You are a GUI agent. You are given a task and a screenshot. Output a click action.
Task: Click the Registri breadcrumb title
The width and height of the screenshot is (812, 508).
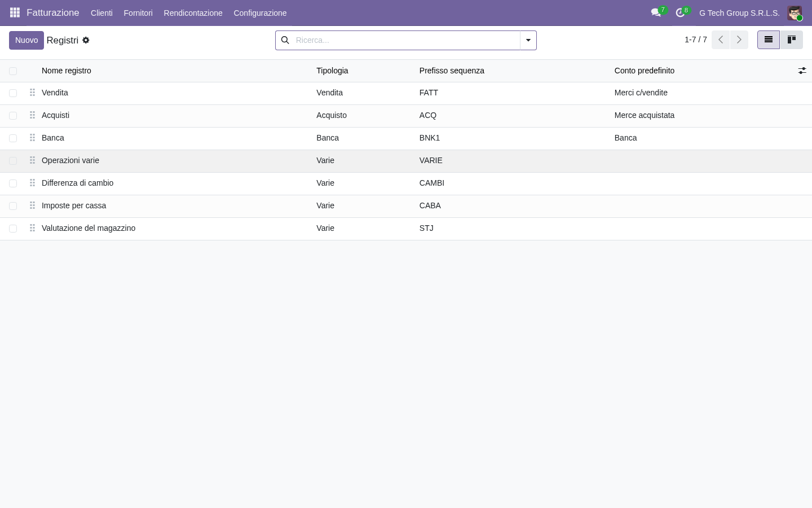click(x=63, y=40)
